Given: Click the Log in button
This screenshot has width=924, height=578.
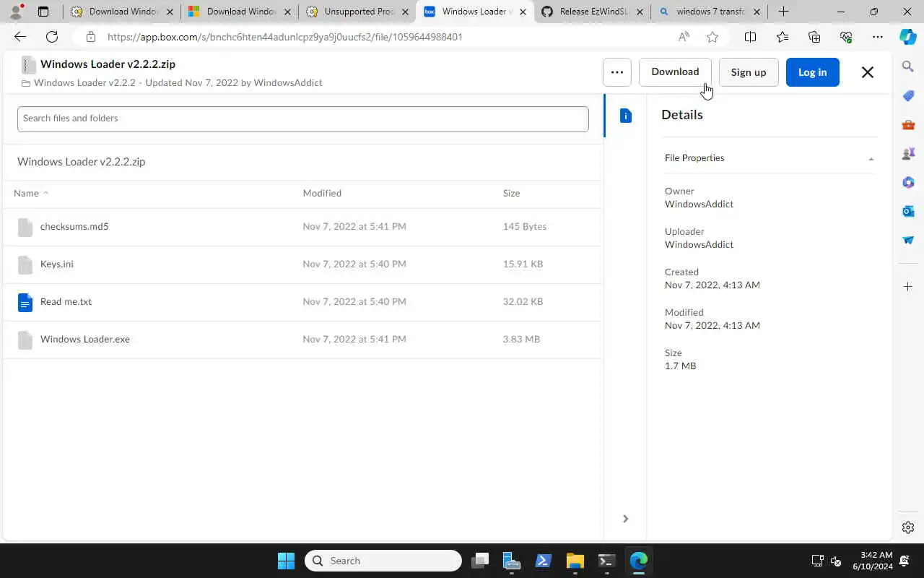Looking at the screenshot, I should pos(812,72).
